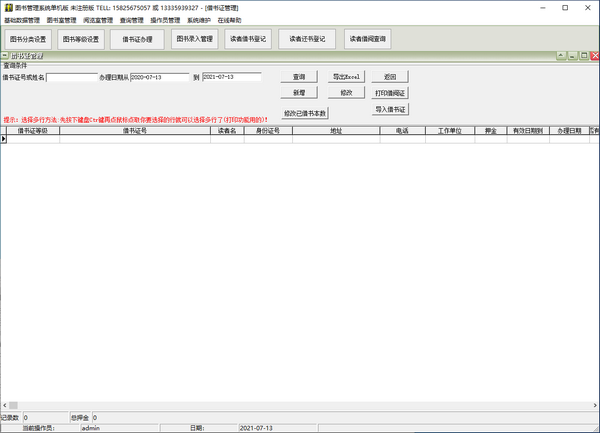Viewport: 600px width, 433px height.
Task: Select the 办理日期 column header
Action: (569, 131)
